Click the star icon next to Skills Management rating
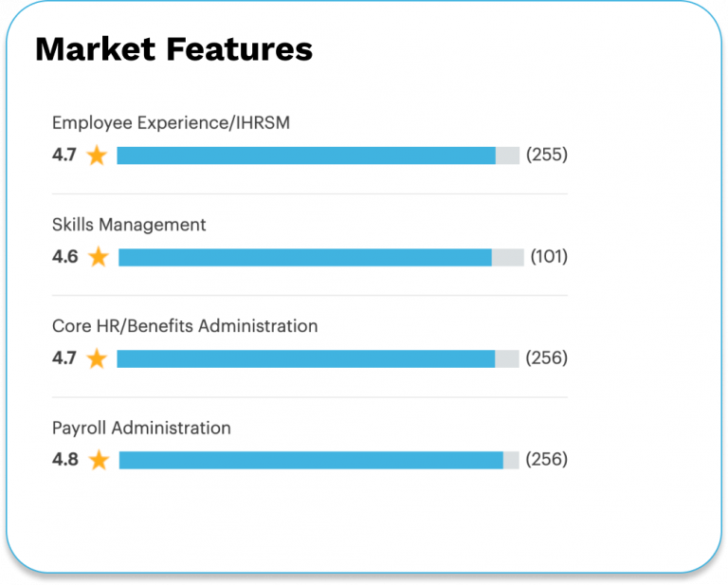 tap(98, 257)
